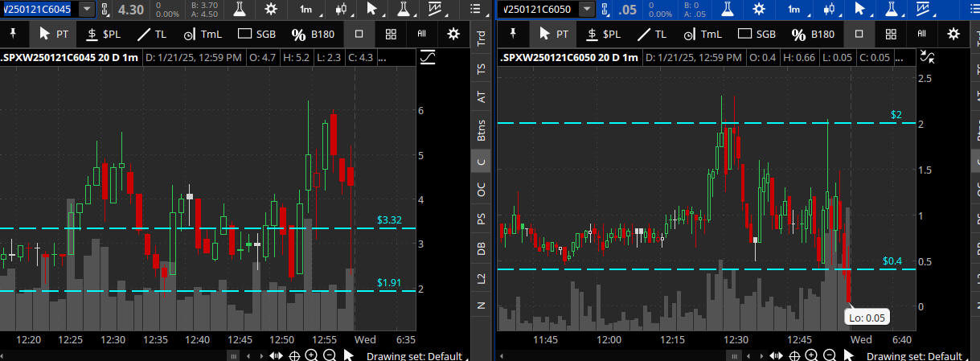Image resolution: width=980 pixels, height=361 pixels.
Task: Open the Btns side tab
Action: pos(482,129)
